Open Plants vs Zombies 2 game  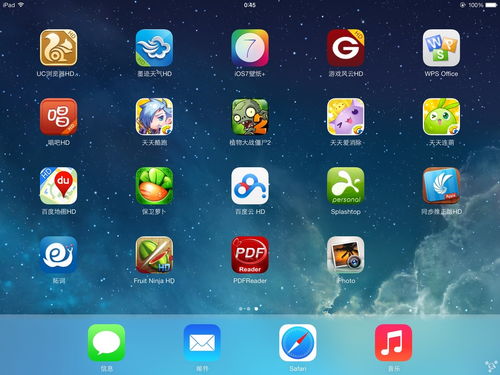pyautogui.click(x=250, y=117)
